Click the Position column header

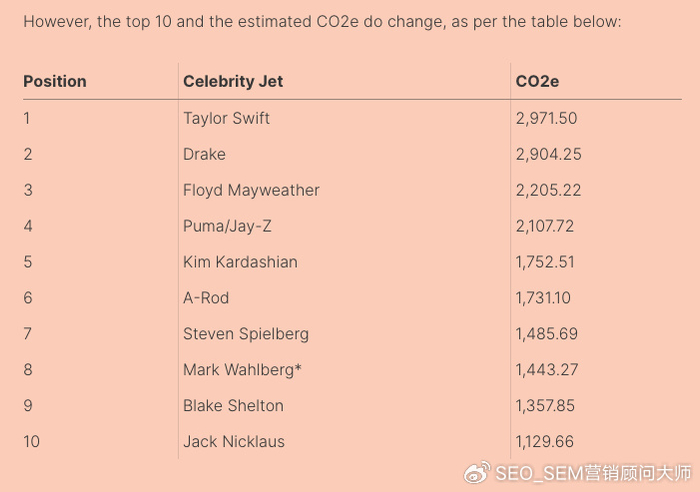click(x=55, y=82)
